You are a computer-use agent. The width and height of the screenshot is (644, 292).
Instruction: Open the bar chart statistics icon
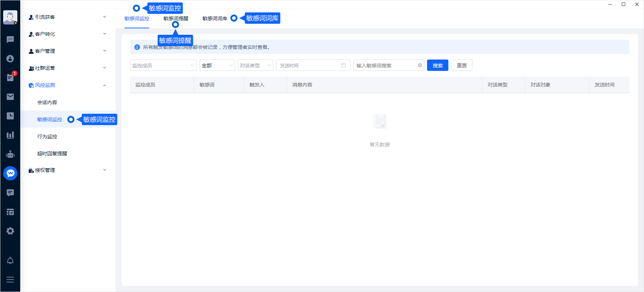coord(10,135)
